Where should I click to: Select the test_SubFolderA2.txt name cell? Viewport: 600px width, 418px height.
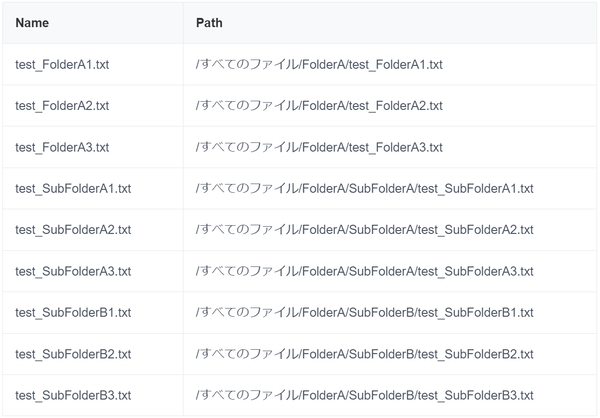click(73, 230)
